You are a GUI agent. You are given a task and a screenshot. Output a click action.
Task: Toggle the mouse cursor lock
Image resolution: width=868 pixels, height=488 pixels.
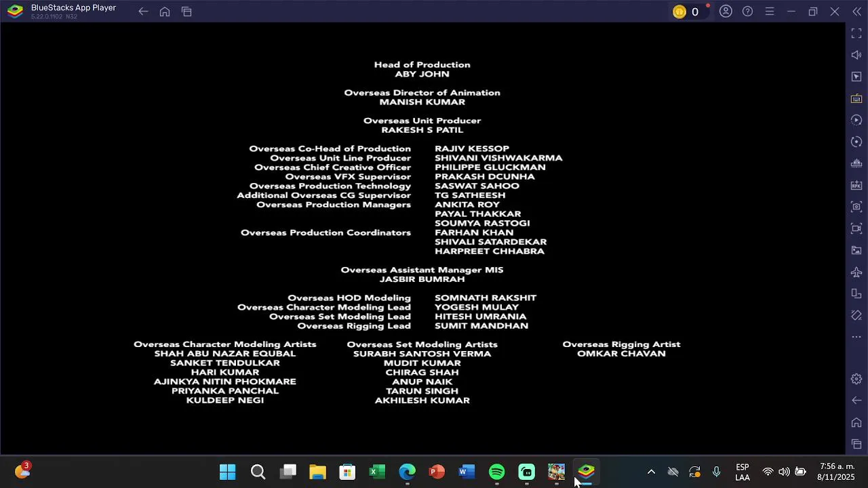point(856,77)
